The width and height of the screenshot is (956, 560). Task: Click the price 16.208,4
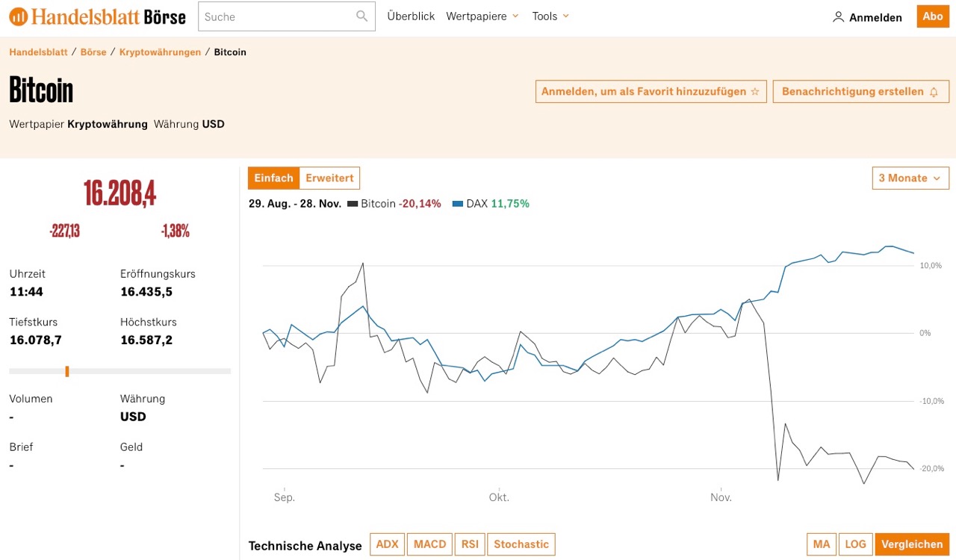[119, 193]
